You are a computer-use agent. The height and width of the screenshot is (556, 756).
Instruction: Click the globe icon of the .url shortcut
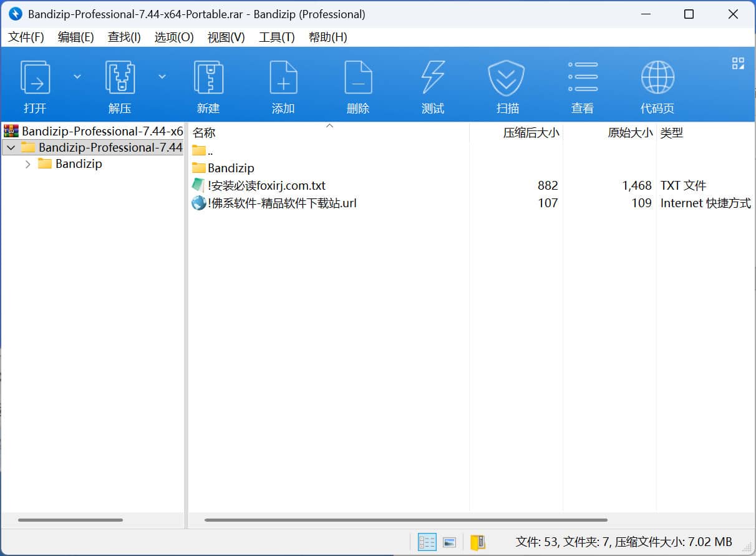point(198,203)
